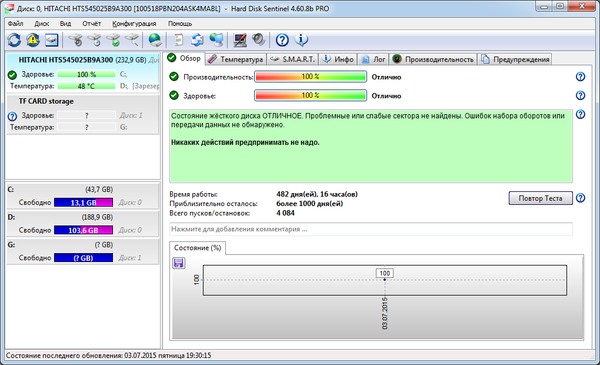The width and height of the screenshot is (600, 365).
Task: Click green check icon next to HITACHI Здоровье
Action: [12, 75]
